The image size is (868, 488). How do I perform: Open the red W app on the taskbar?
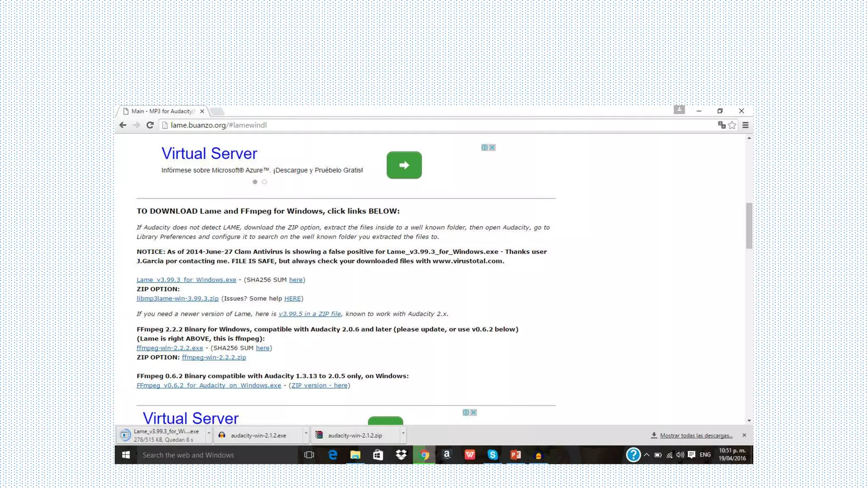coord(470,455)
